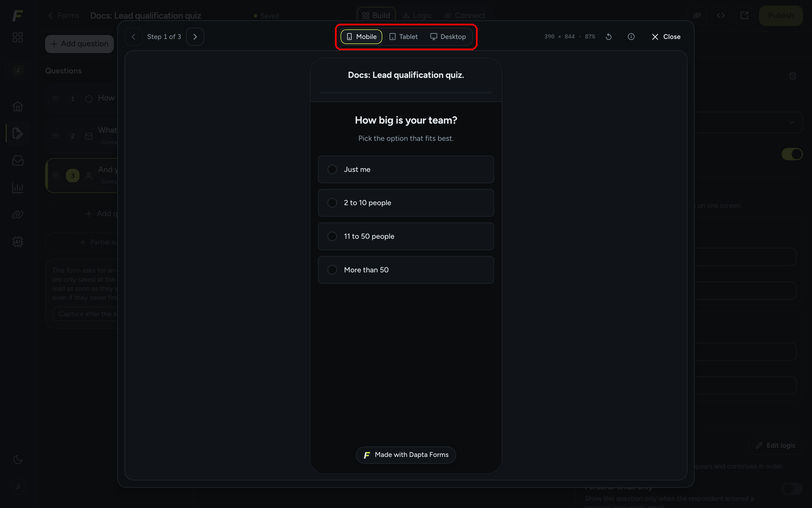Open form in new window icon
Image resolution: width=812 pixels, height=508 pixels.
click(744, 16)
